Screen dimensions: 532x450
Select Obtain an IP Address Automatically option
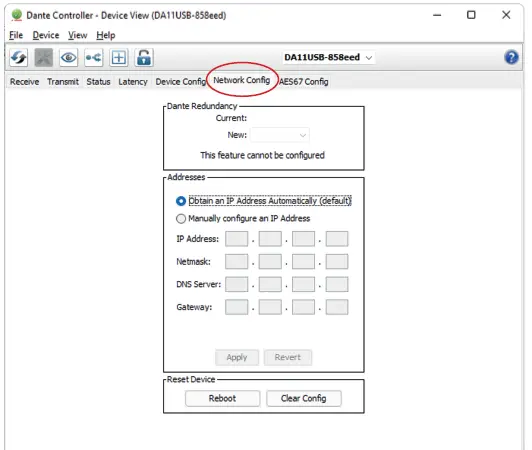tap(181, 201)
